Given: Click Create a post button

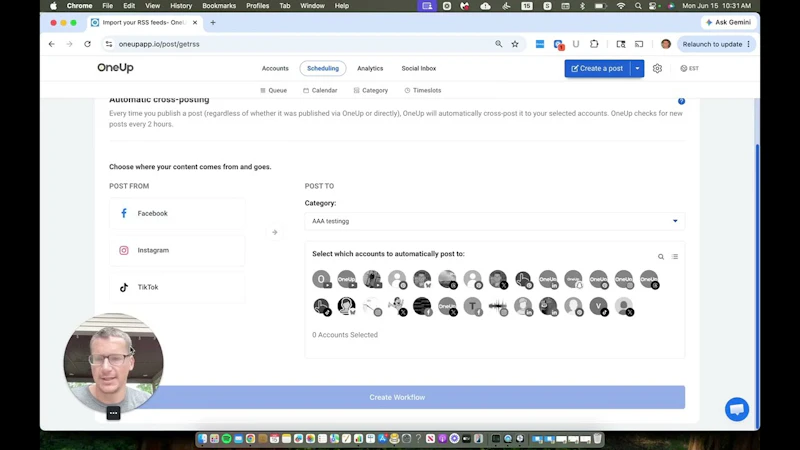Looking at the screenshot, I should [x=597, y=68].
